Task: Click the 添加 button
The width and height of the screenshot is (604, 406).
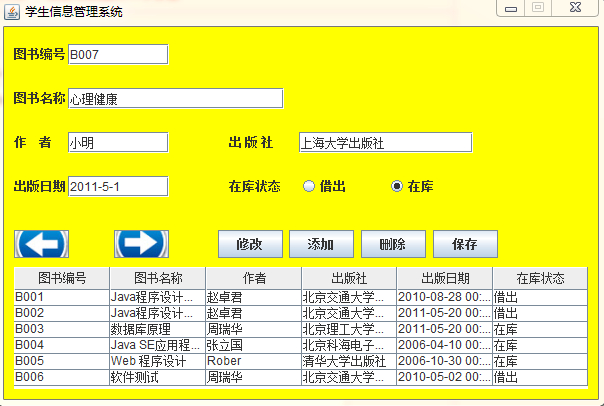Action: click(x=321, y=244)
